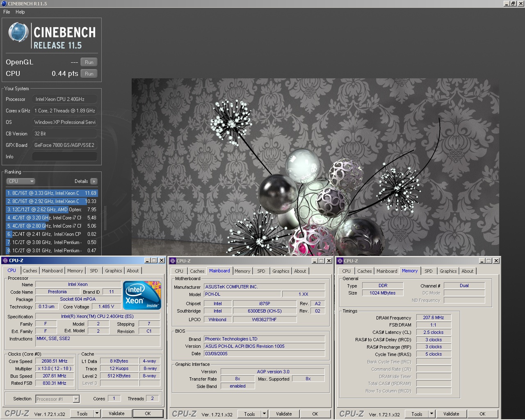The image size is (525, 420).
Task: Switch to SPD tab in first CPU-Z
Action: 94,271
